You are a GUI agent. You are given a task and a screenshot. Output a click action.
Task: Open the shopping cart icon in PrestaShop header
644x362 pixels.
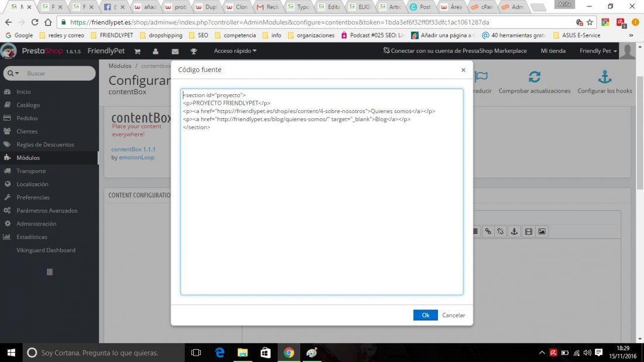137,51
